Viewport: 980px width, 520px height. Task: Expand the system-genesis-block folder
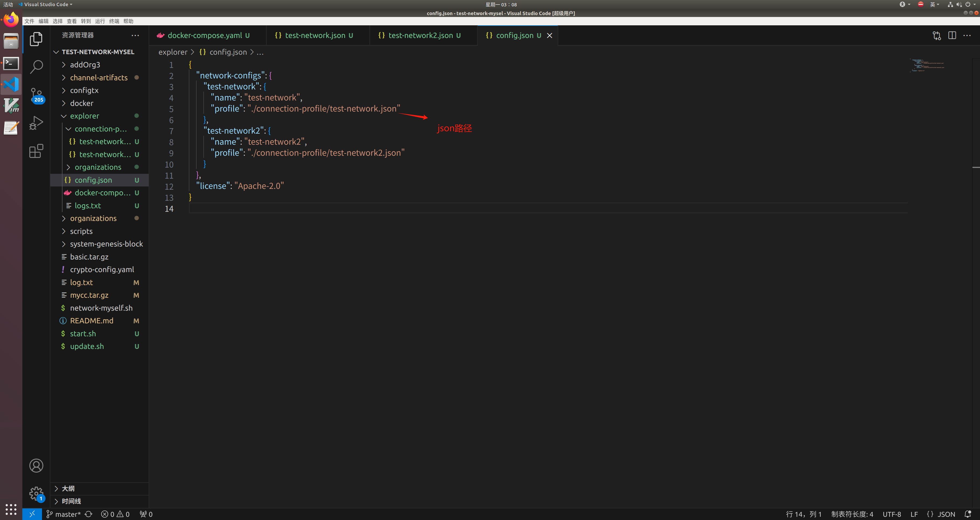click(99, 244)
